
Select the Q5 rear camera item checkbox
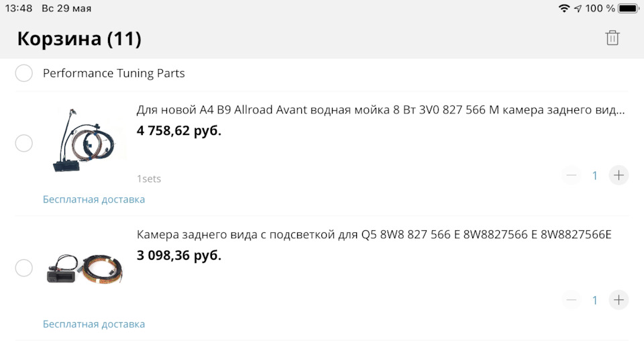tap(24, 268)
